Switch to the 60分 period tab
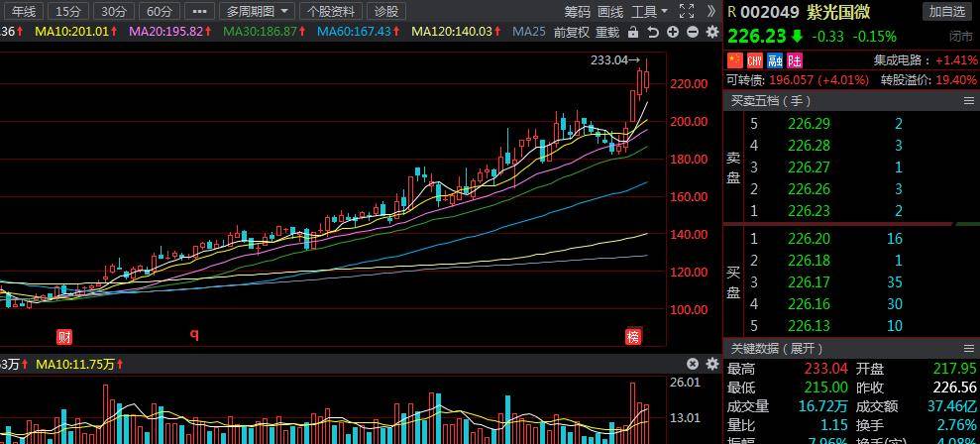 (x=160, y=11)
